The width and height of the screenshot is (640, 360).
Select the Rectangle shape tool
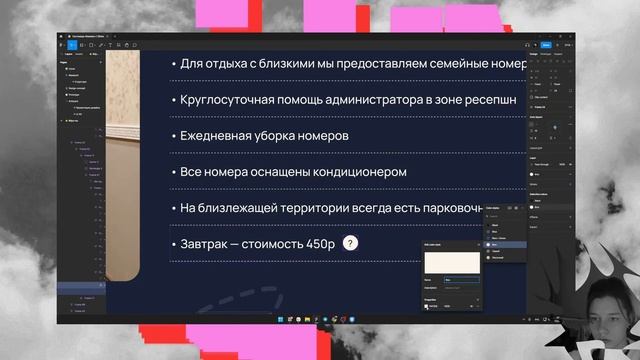(91, 45)
